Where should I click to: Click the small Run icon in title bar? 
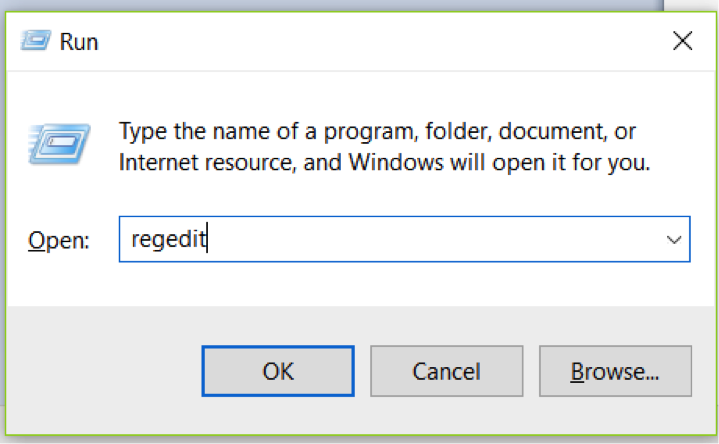[37, 41]
